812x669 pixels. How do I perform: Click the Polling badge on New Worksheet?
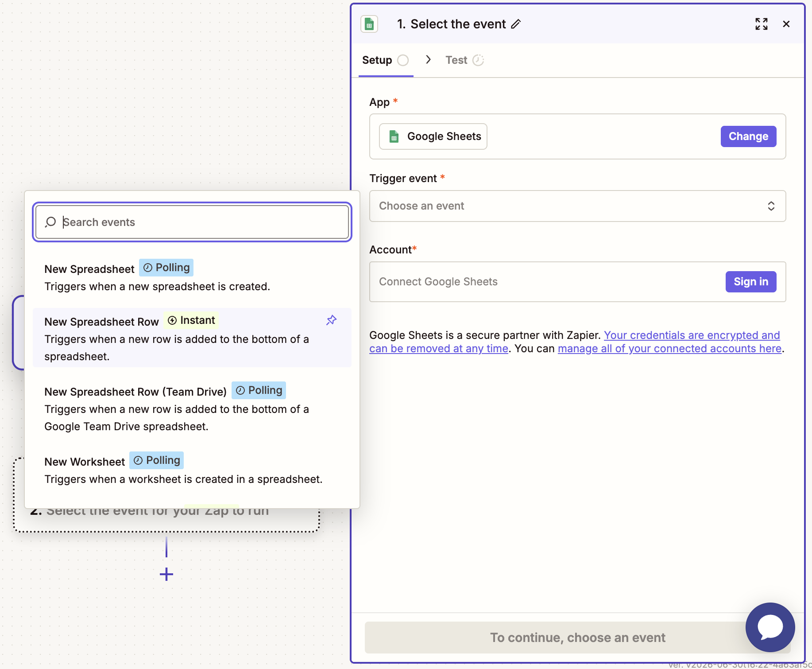point(157,460)
